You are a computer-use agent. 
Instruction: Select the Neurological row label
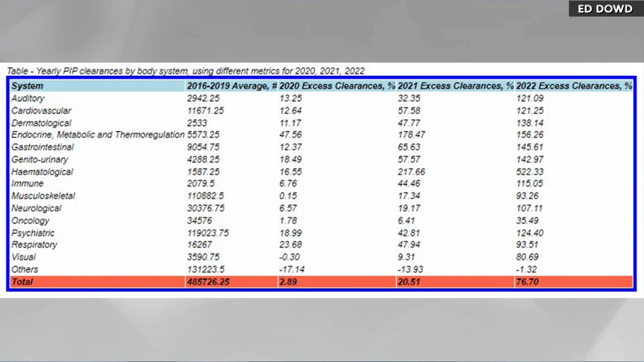point(36,208)
